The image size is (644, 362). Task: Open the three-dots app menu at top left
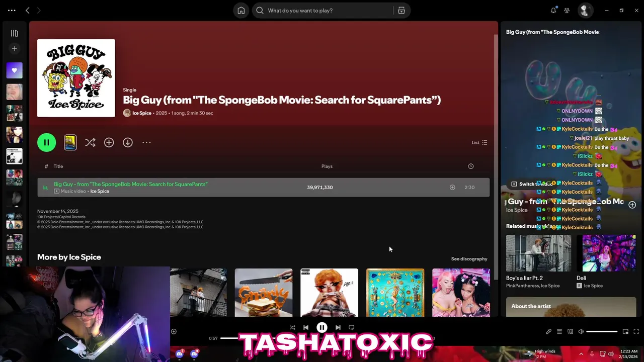click(12, 10)
